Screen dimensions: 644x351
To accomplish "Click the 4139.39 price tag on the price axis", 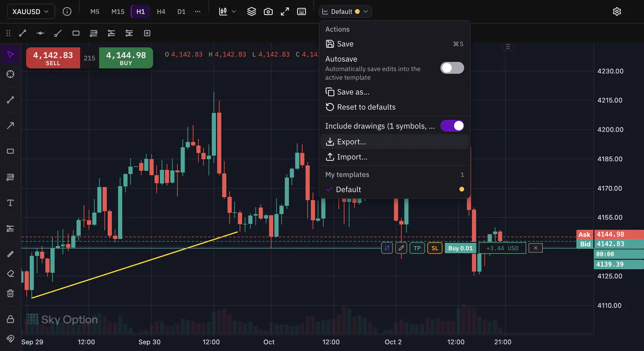I will pos(619,264).
